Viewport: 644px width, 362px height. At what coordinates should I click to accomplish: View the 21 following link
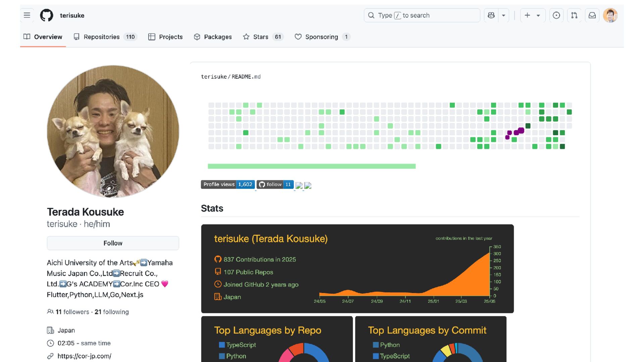point(112,312)
